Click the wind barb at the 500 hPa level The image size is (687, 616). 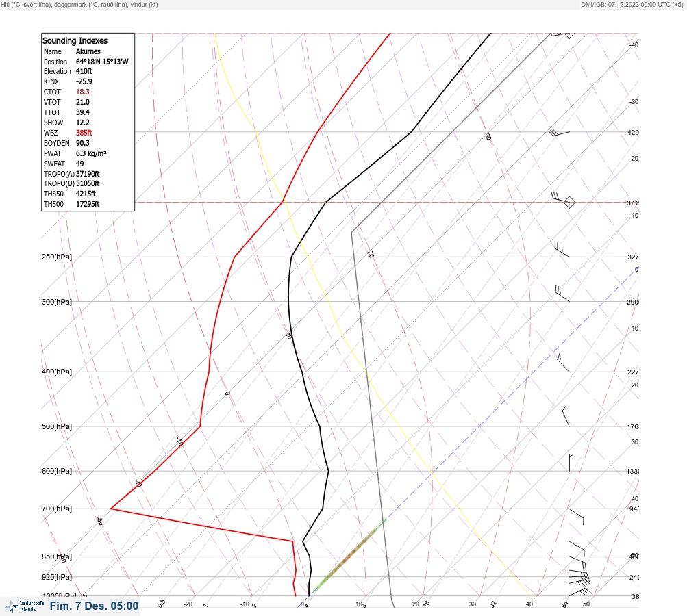pyautogui.click(x=566, y=416)
